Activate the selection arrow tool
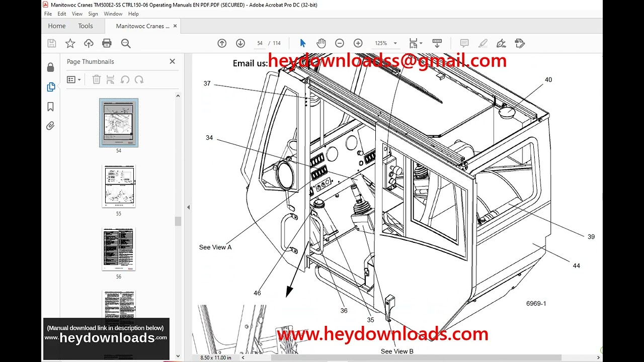This screenshot has height=362, width=644. pos(302,43)
